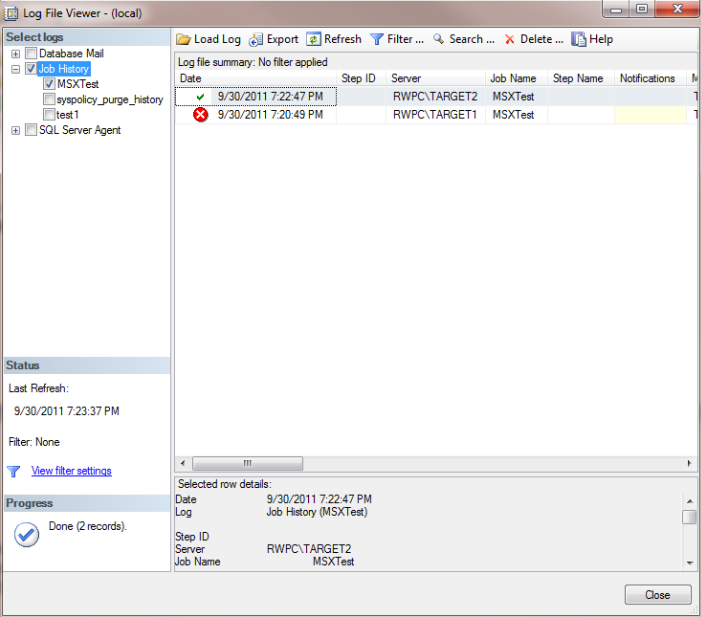Collapse the Job History tree node
The width and height of the screenshot is (701, 617).
coord(15,70)
